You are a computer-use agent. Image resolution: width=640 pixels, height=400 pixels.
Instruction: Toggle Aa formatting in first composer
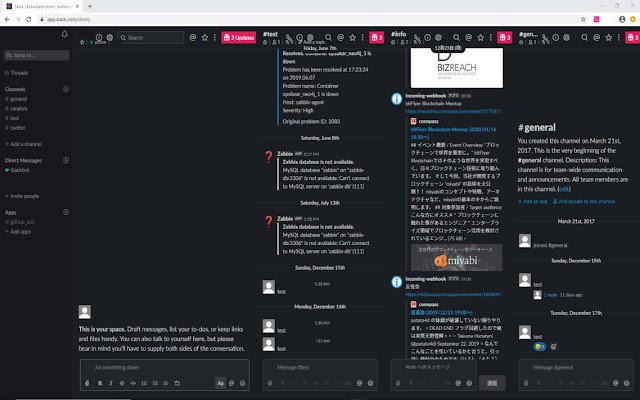(x=220, y=383)
